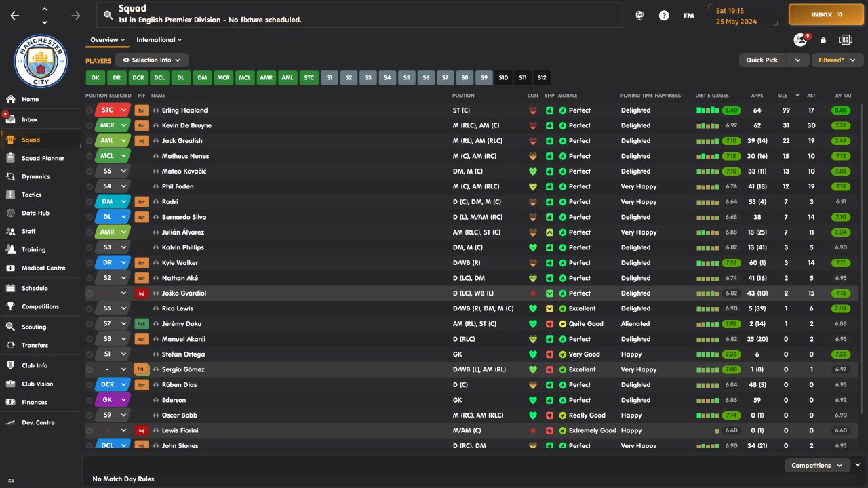868x488 pixels.
Task: Click the padlock icon near Quick Pick
Action: tap(823, 40)
